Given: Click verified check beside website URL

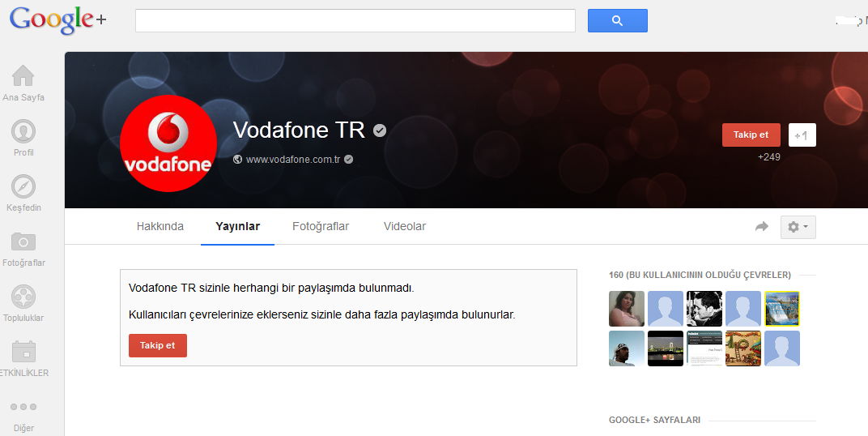Looking at the screenshot, I should point(348,160).
